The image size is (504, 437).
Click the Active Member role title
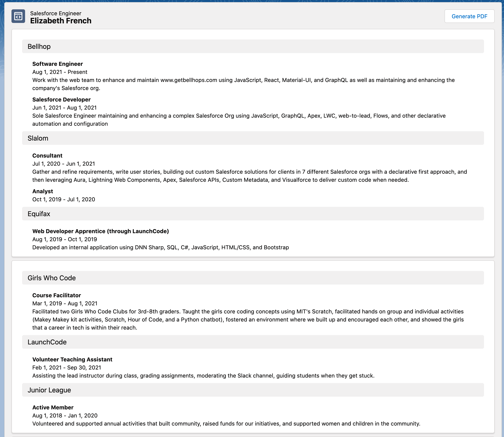click(x=53, y=407)
